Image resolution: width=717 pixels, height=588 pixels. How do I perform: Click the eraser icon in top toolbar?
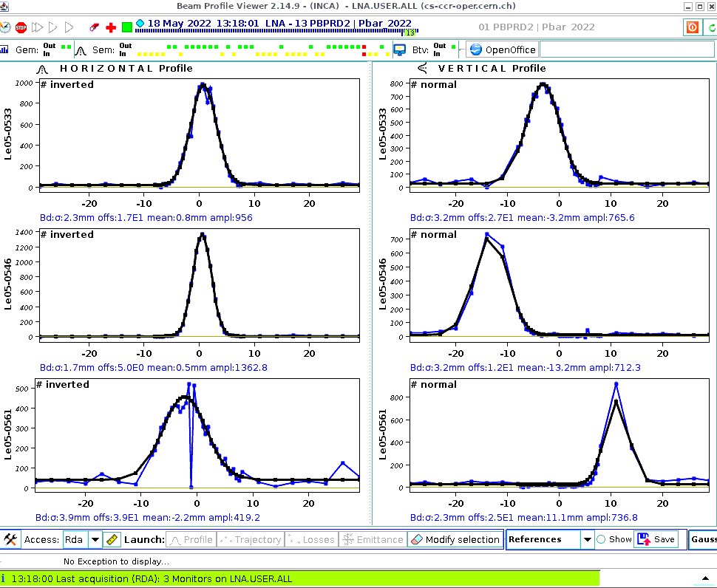(x=94, y=27)
